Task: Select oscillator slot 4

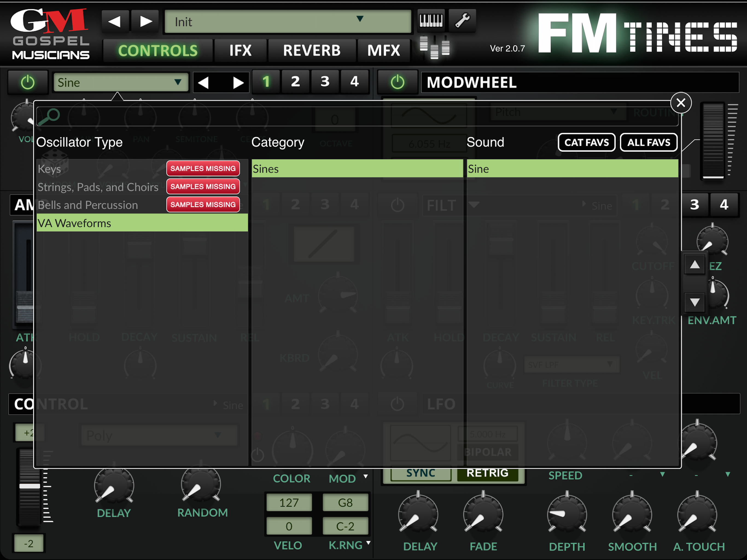Action: point(354,81)
